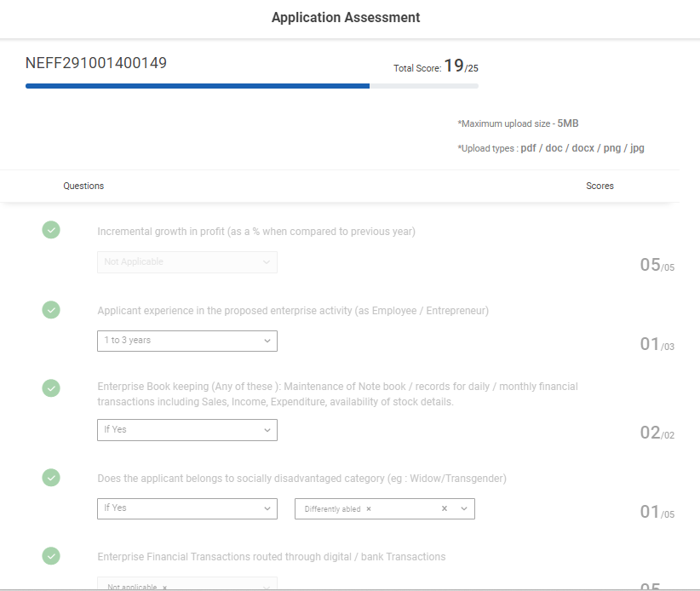This screenshot has height=591, width=700.
Task: Click the green check beside socially disadvantaged question
Action: [51, 478]
